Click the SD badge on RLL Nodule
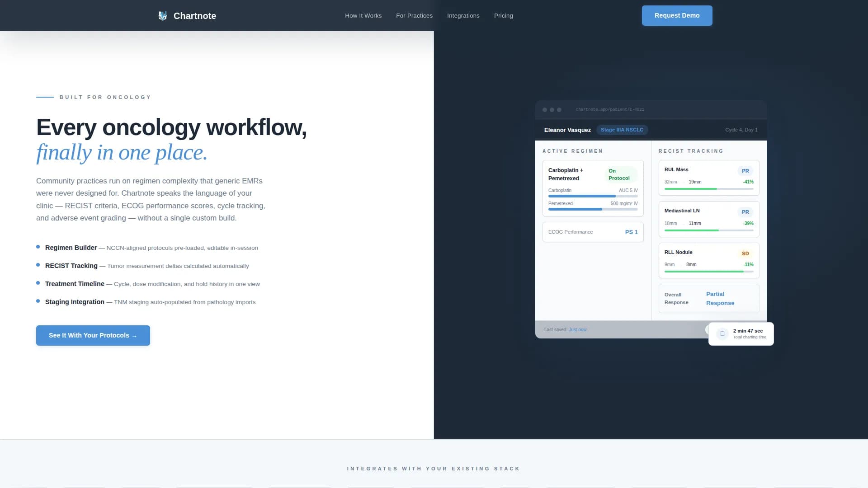 (745, 253)
